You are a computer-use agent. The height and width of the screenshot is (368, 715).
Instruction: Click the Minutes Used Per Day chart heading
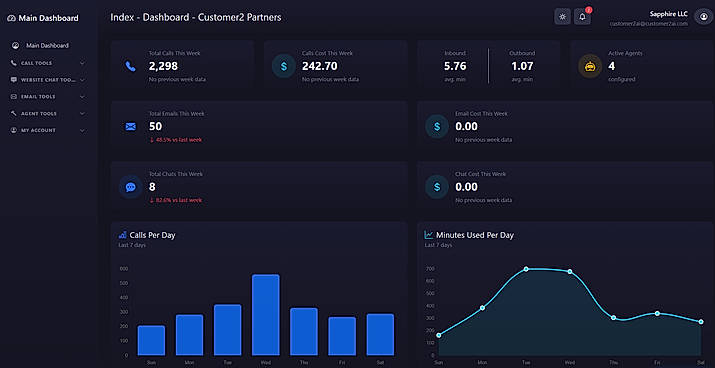[475, 235]
